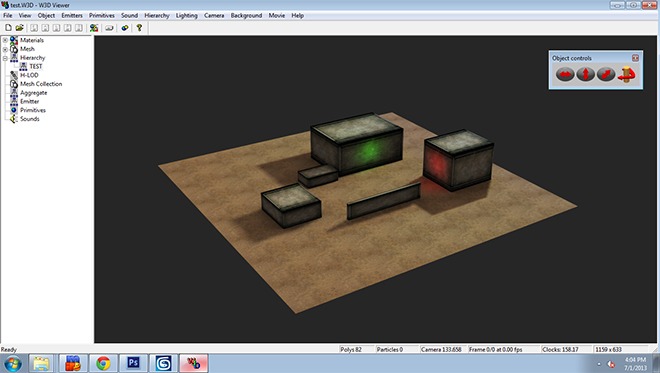660x373 pixels.
Task: Open the Object menu
Action: point(46,15)
